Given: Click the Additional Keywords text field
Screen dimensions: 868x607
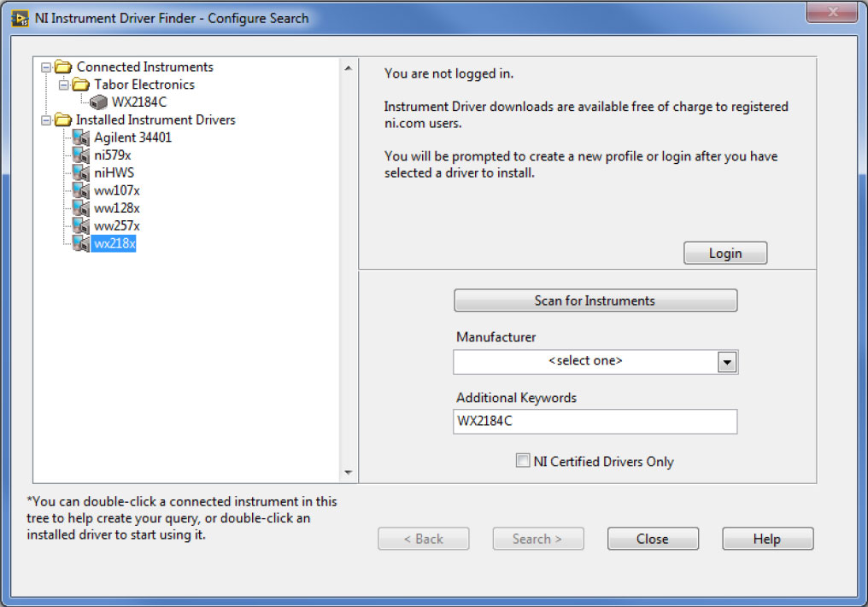Looking at the screenshot, I should pos(595,422).
